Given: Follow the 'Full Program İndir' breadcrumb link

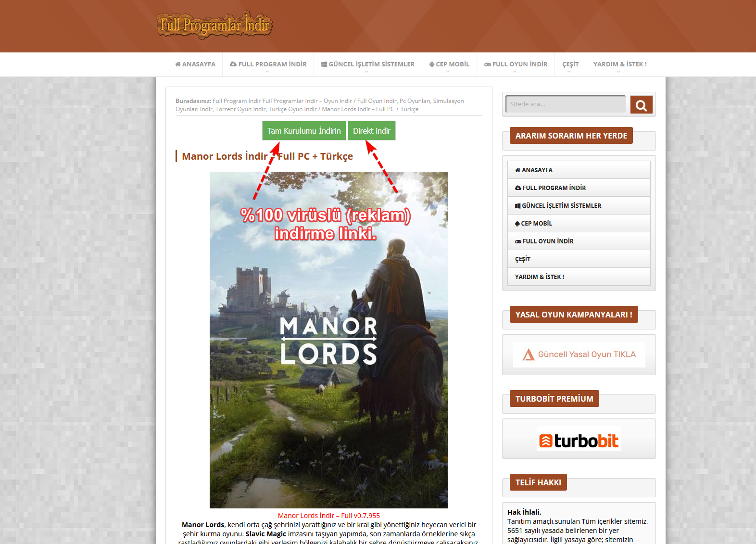Looking at the screenshot, I should (x=237, y=101).
